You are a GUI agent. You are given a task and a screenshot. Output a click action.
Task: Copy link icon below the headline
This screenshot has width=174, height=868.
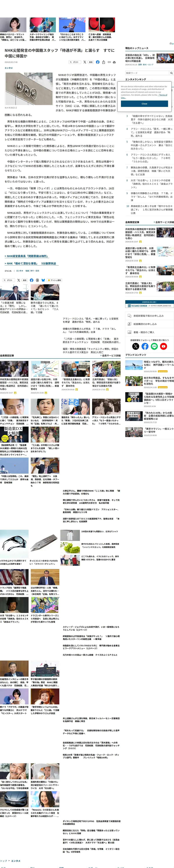(x=109, y=62)
